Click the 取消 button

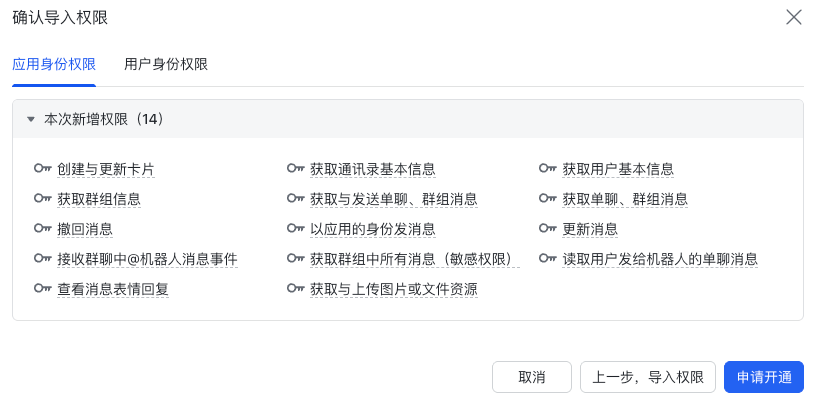coord(532,377)
